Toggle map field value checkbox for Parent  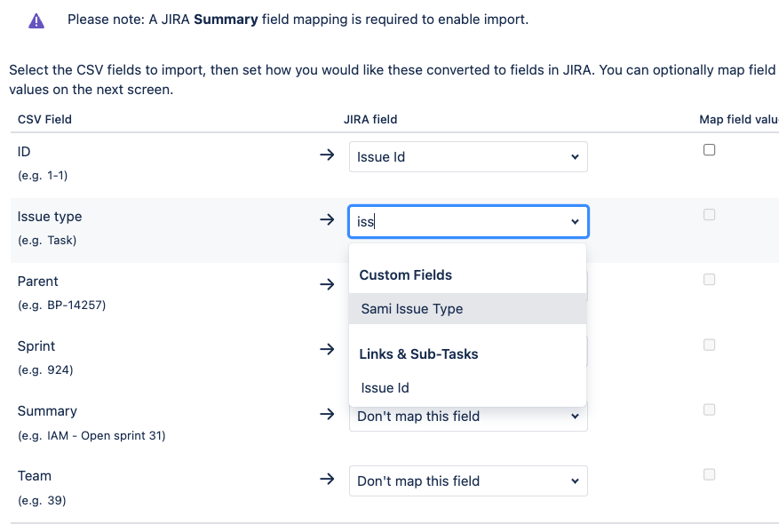(710, 280)
